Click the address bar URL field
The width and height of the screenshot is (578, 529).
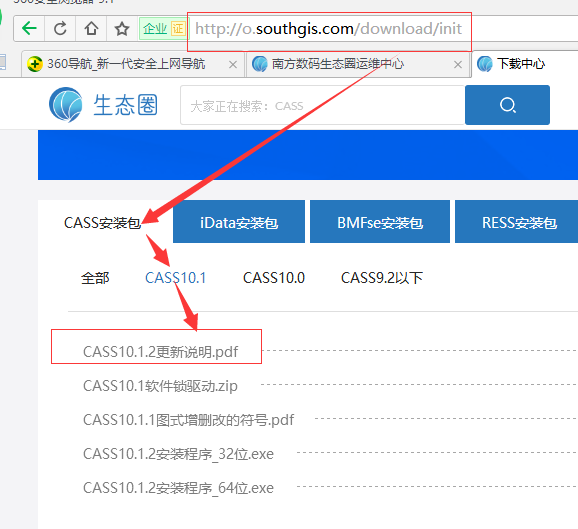329,29
